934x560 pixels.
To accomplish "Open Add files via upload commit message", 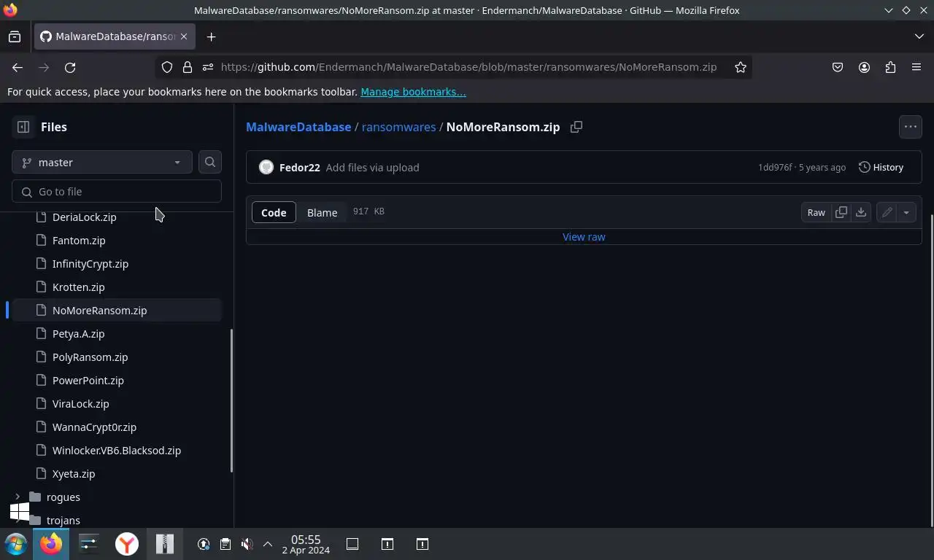I will 372,167.
